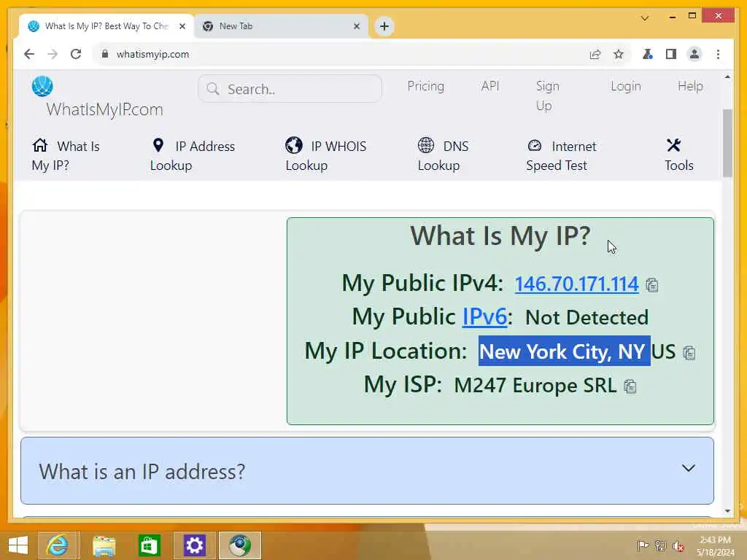Click the scrollbar up arrow
747x560 pixels.
click(727, 77)
